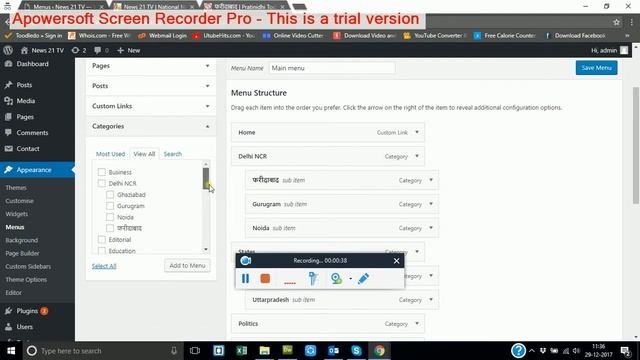
Task: Pause the screen recording
Action: coord(245,278)
